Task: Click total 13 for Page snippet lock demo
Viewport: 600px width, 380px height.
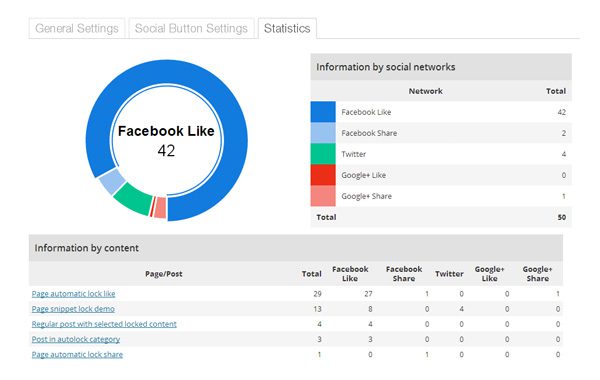Action: [317, 309]
